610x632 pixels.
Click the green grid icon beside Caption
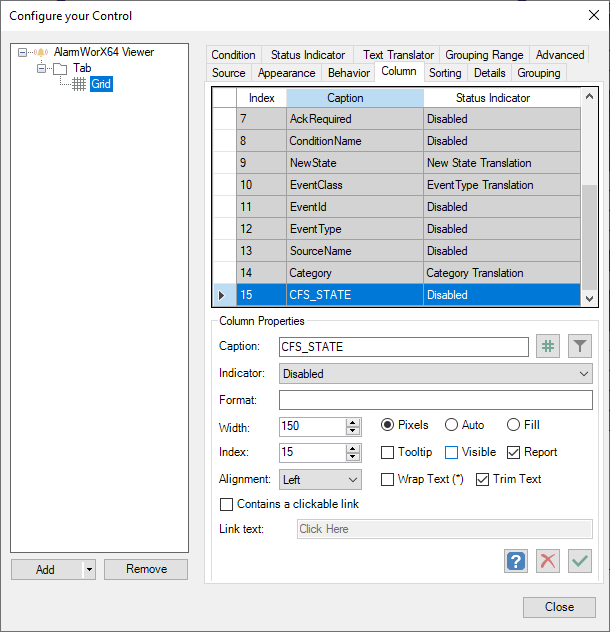pos(547,346)
